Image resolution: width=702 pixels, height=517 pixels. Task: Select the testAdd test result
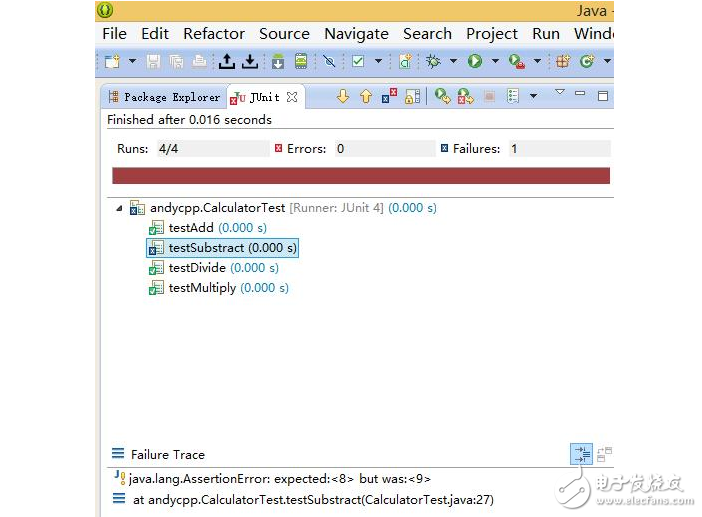[189, 228]
